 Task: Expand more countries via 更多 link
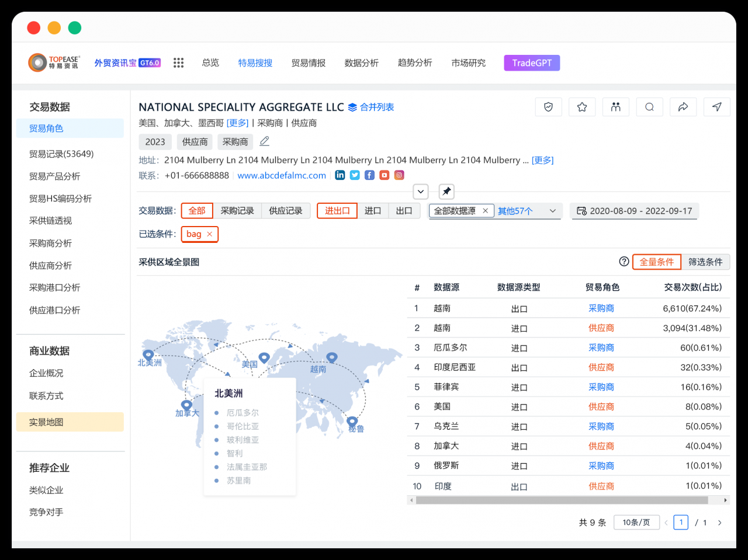pos(238,123)
